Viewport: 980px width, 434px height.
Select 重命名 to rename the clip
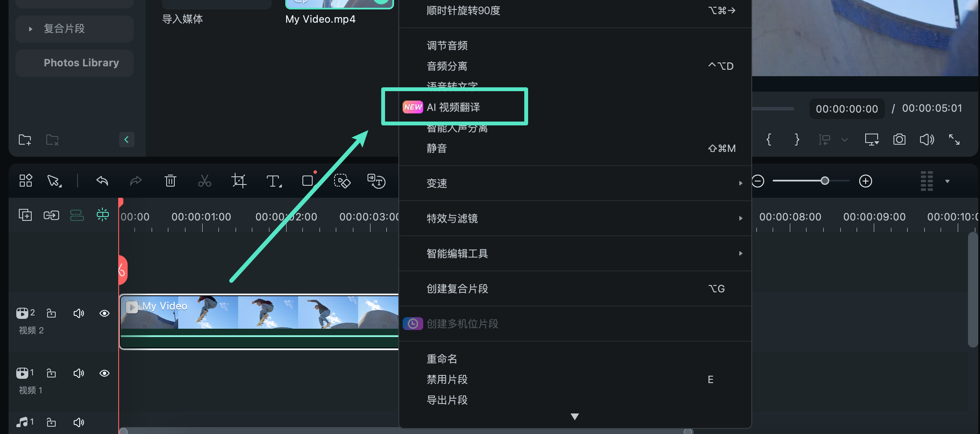[x=442, y=359]
